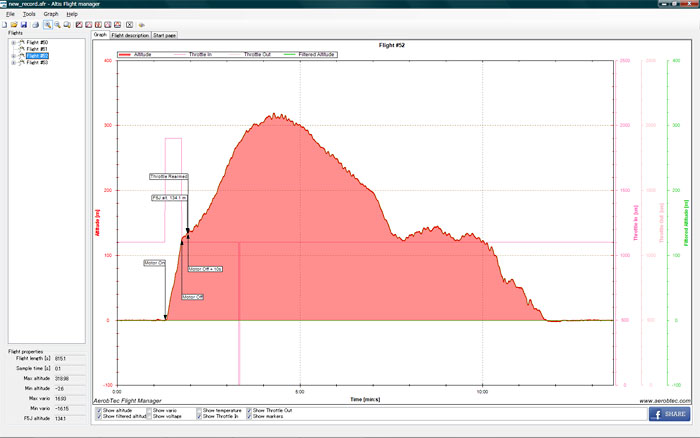
Task: Toggle Show Throttle In checkbox
Action: 199,416
